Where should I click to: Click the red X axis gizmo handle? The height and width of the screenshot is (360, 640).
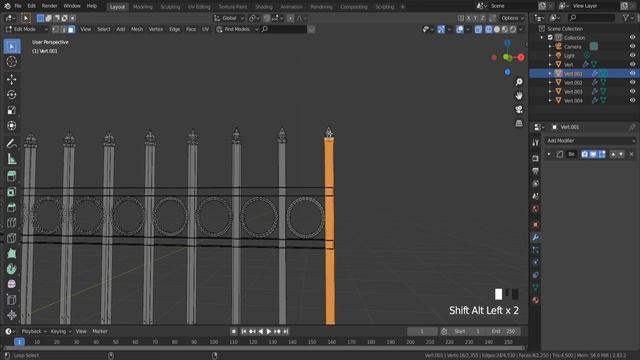(x=521, y=58)
